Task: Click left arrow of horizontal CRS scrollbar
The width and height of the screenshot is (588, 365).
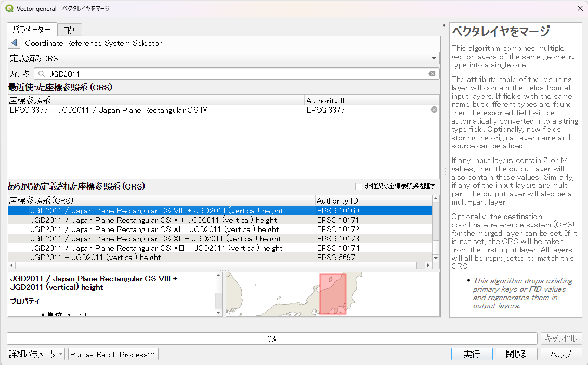Action: tap(11, 265)
